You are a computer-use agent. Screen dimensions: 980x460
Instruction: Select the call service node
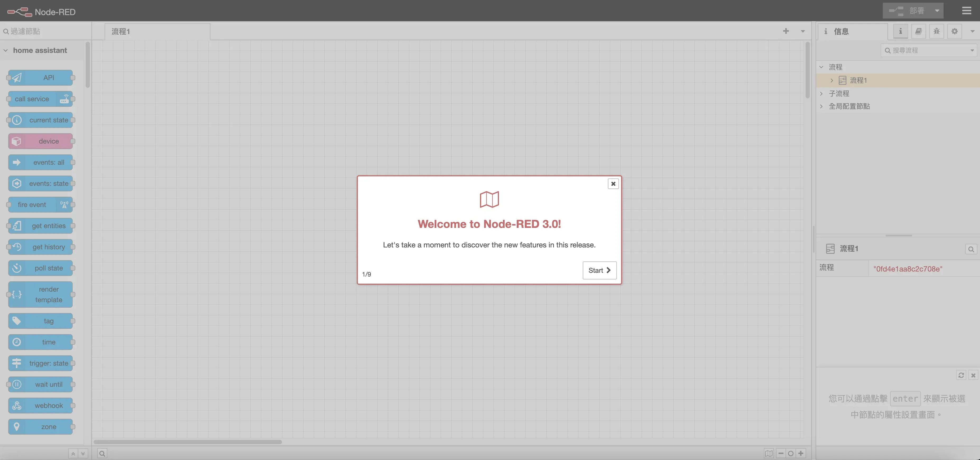coord(40,99)
